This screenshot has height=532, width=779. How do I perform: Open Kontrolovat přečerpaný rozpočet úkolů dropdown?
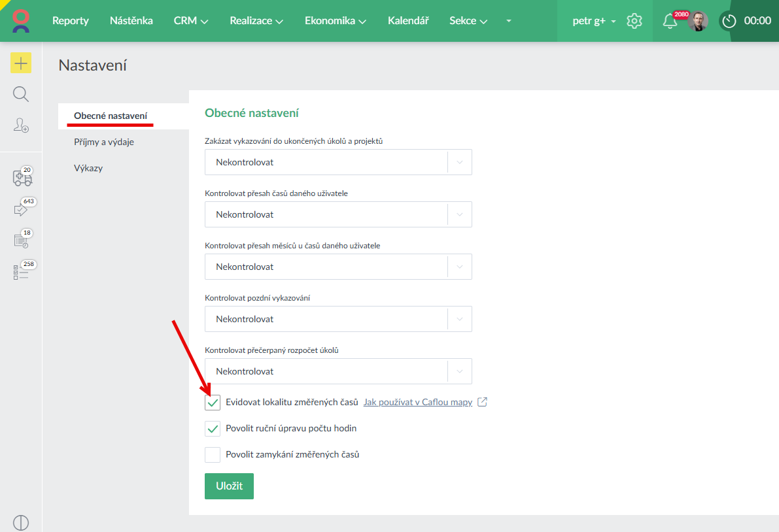tap(338, 371)
